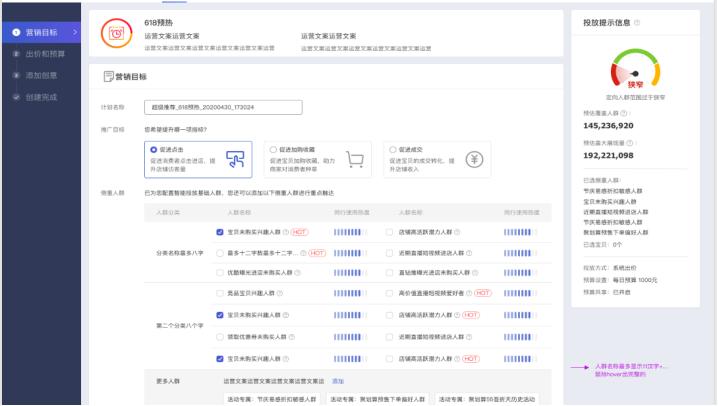This screenshot has width=718, height=406.
Task: Click the document icon beside 营销目标 heading
Action: (109, 76)
